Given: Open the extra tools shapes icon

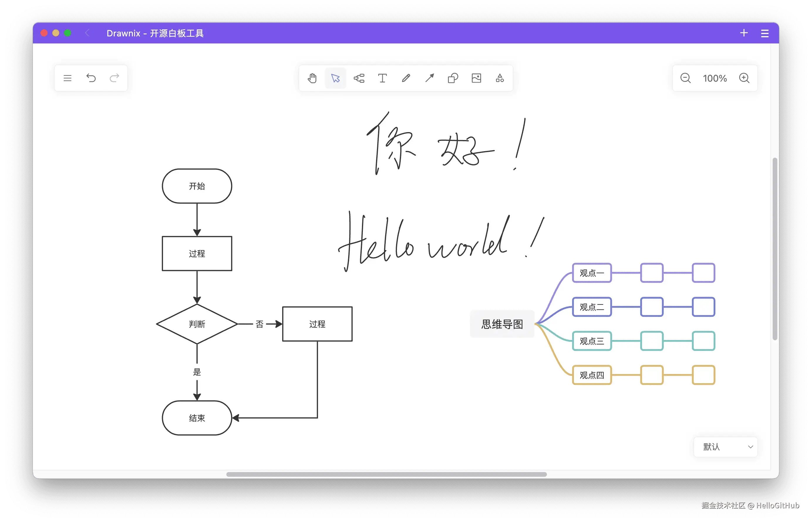Looking at the screenshot, I should 500,78.
